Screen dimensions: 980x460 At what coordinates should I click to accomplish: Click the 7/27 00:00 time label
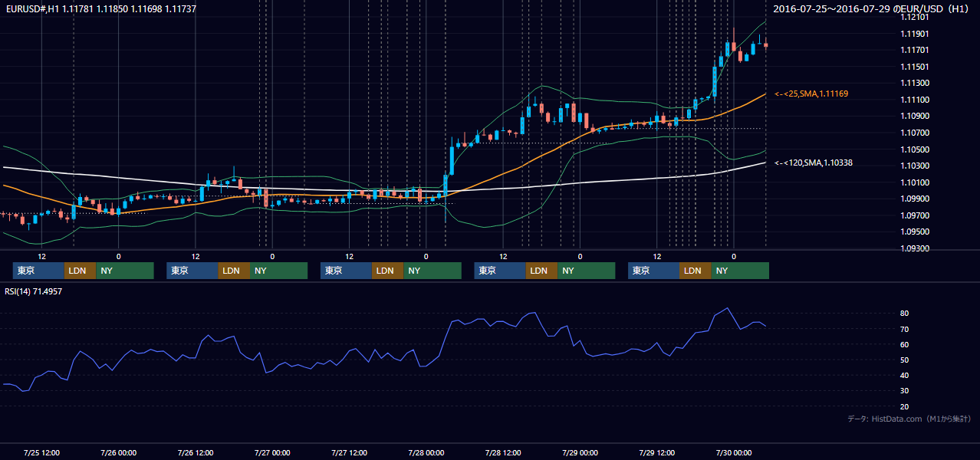[x=272, y=452]
